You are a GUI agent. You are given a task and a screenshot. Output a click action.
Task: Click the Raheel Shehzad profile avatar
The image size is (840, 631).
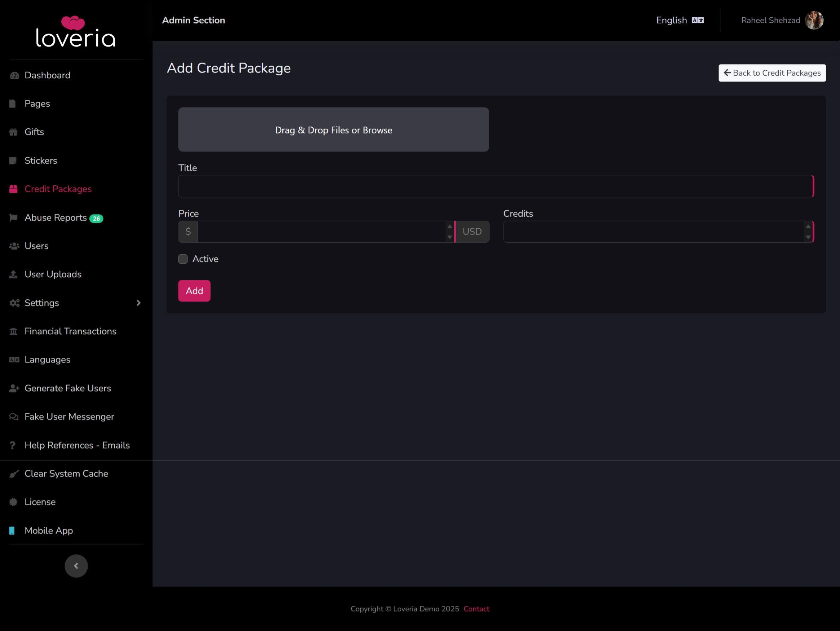point(814,21)
